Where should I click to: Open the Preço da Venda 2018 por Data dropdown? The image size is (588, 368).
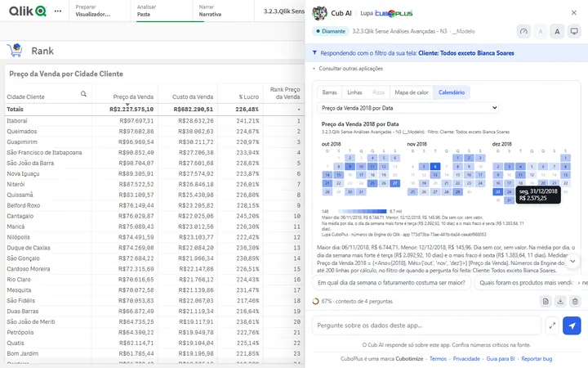pyautogui.click(x=408, y=108)
